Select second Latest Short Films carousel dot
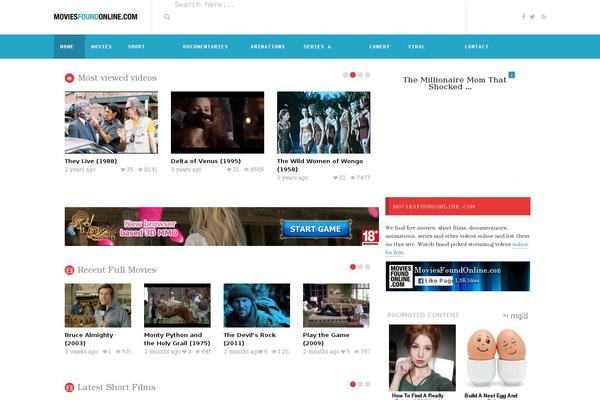The width and height of the screenshot is (600, 400). pos(360,384)
